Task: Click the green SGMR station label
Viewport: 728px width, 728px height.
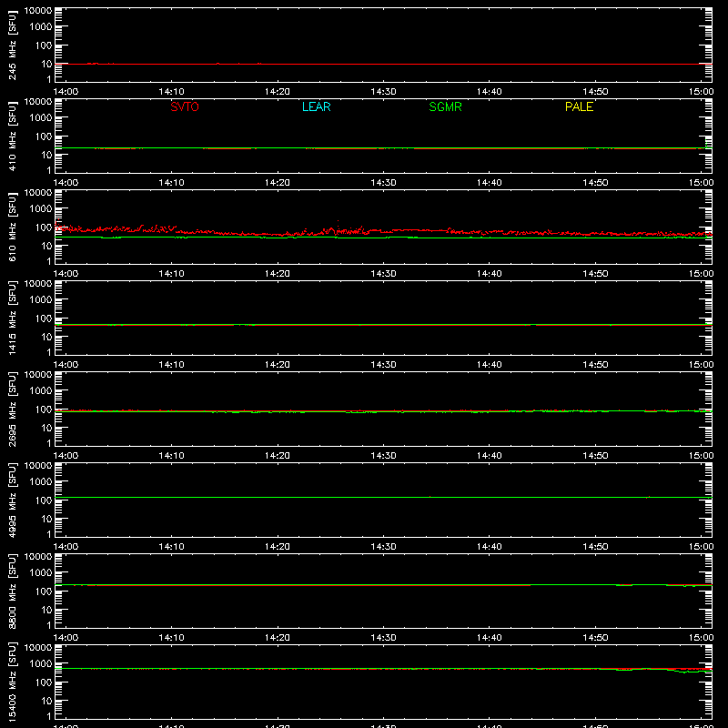Action: (445, 106)
